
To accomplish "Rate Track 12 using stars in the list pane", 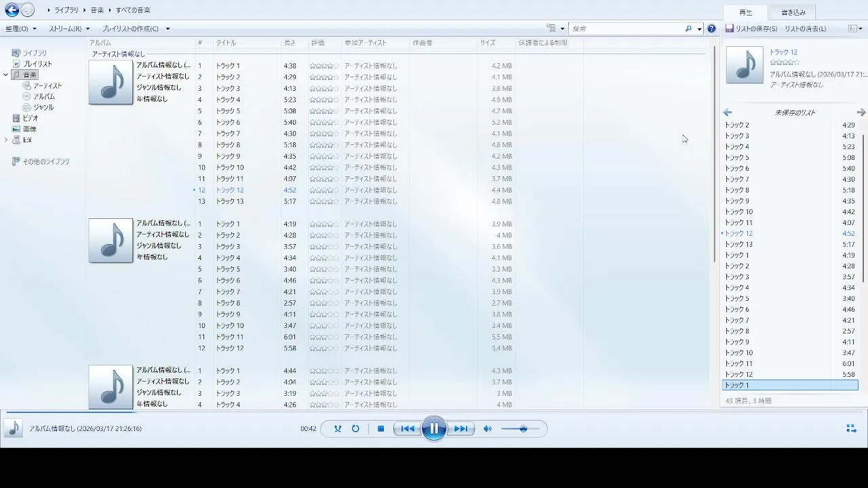I will 785,62.
